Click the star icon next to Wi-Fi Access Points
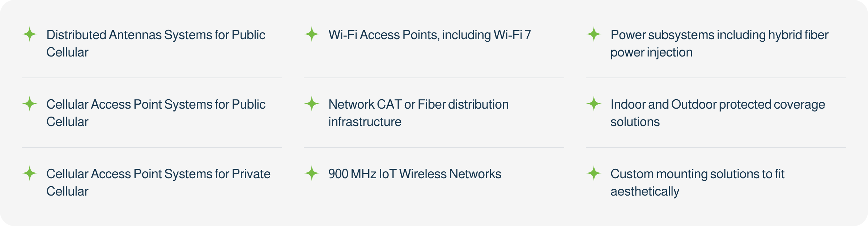 point(312,34)
